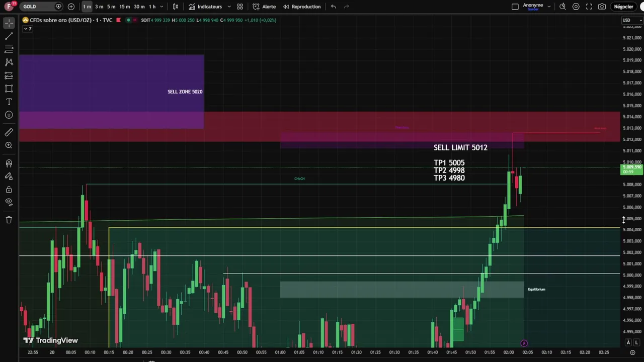The image size is (644, 362).
Task: Click the 02:00 label on the time axis
Action: coord(509,352)
